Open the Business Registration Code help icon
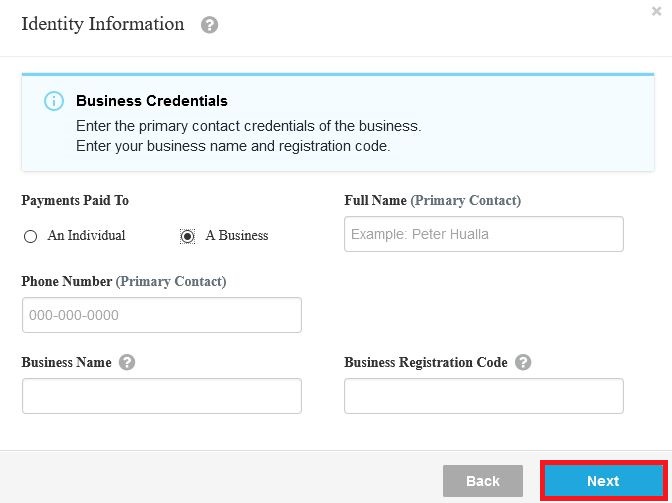 pos(523,362)
